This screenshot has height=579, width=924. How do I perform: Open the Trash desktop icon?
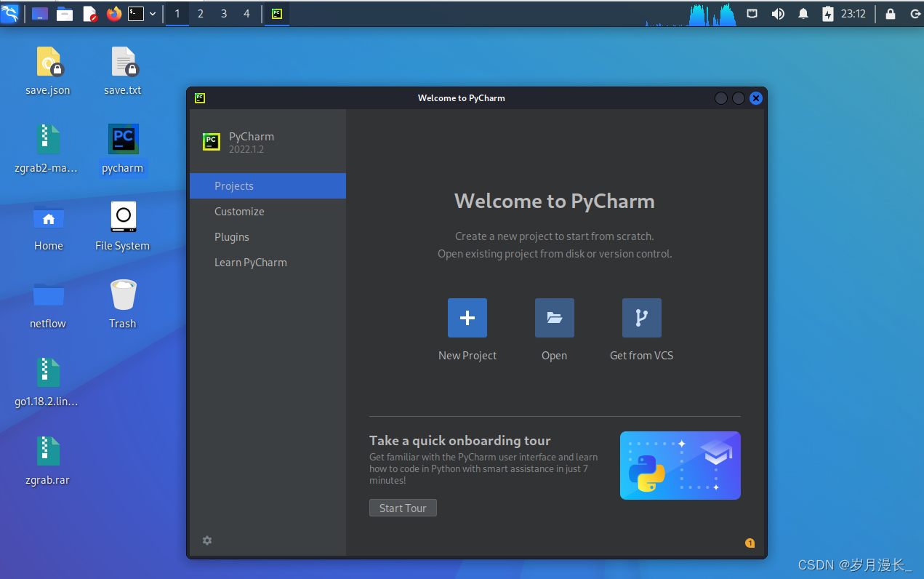(x=123, y=295)
